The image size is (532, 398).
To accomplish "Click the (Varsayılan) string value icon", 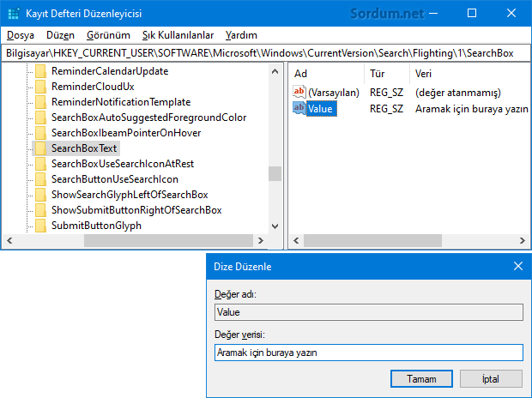I will [x=299, y=92].
